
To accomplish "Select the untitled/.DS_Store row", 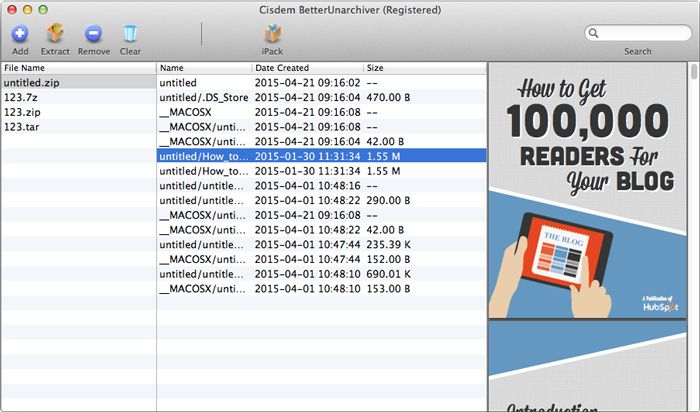I will [321, 97].
